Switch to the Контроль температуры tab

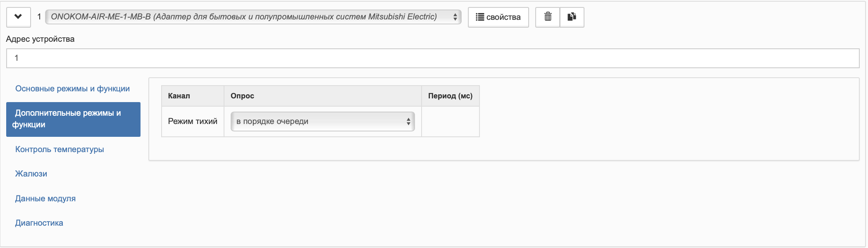click(x=60, y=150)
